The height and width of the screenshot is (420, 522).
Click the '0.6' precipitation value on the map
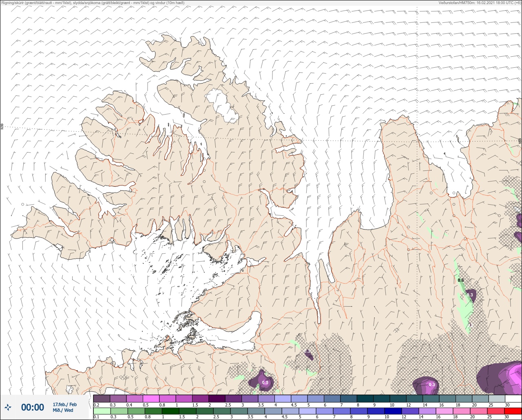461,280
